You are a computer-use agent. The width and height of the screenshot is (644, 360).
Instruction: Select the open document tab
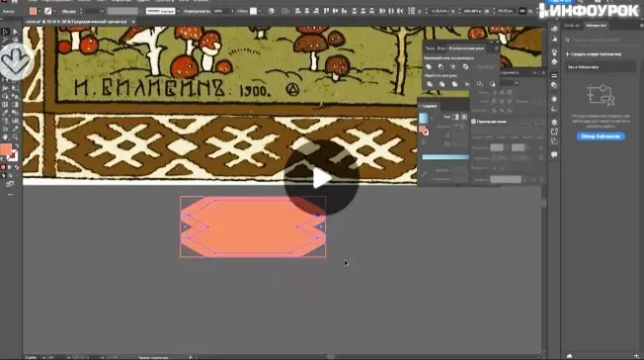coord(80,22)
